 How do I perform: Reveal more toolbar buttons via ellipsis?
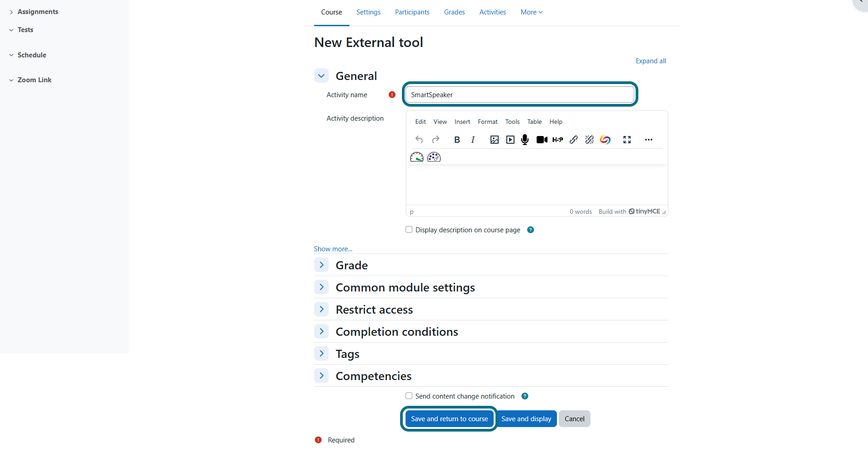point(649,140)
